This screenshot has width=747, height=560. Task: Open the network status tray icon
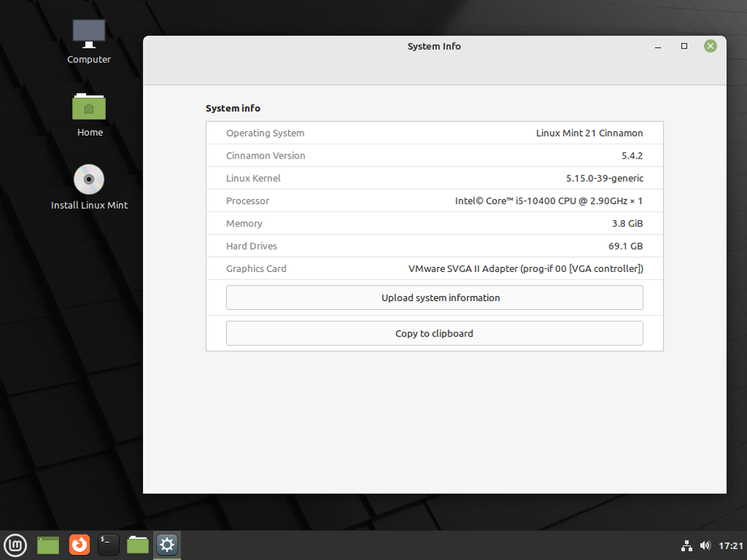coord(687,546)
